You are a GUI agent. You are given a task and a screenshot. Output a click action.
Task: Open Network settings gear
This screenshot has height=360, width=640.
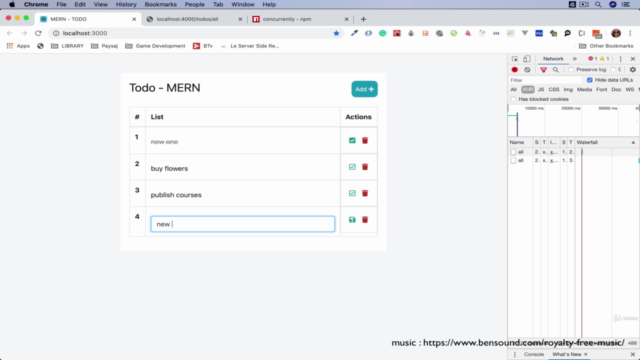633,70
